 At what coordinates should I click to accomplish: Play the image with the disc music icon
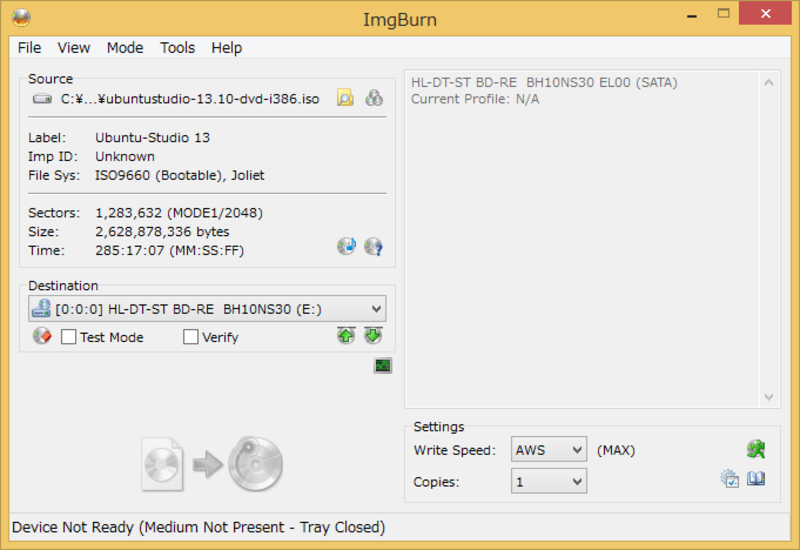(x=346, y=246)
